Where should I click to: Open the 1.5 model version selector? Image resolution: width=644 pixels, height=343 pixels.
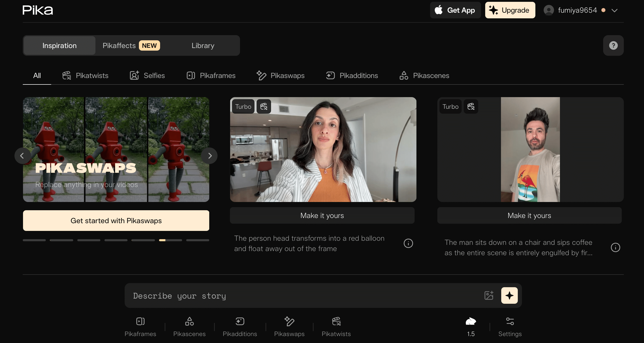[471, 327]
